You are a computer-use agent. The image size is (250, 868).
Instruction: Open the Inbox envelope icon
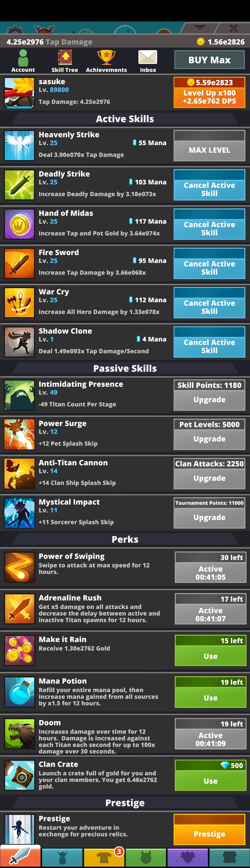148,61
